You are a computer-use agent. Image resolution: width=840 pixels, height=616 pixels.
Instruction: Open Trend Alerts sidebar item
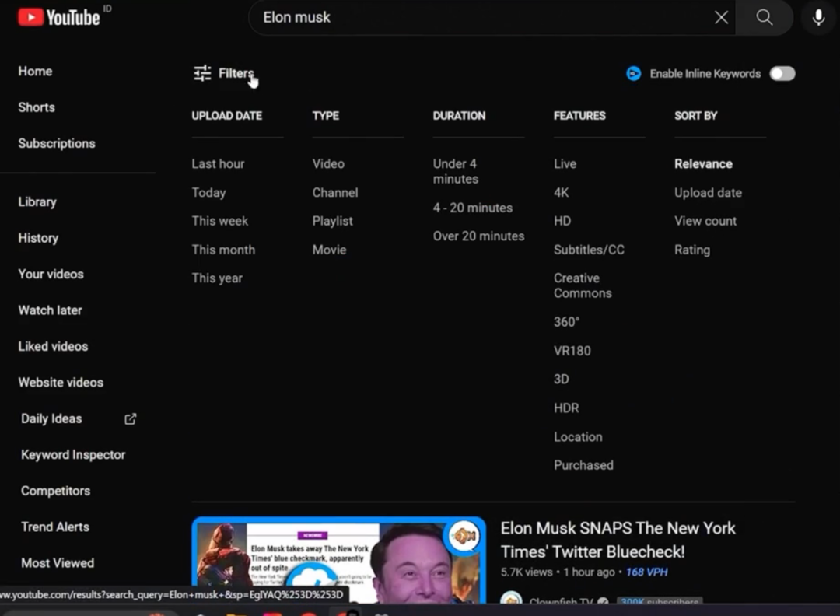tap(55, 527)
